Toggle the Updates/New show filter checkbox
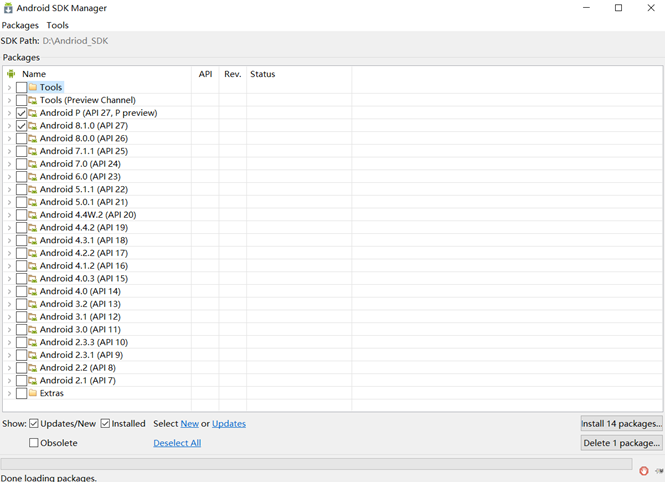This screenshot has height=482, width=665. (34, 423)
